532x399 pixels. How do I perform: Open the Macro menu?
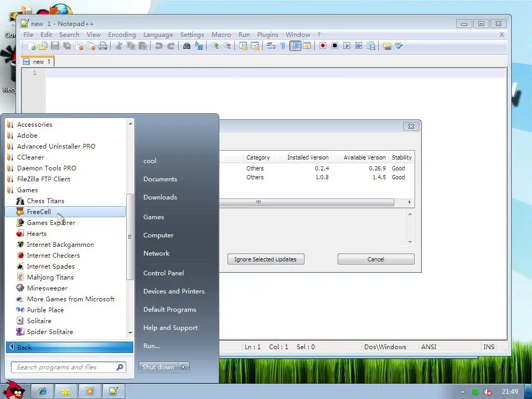[221, 35]
